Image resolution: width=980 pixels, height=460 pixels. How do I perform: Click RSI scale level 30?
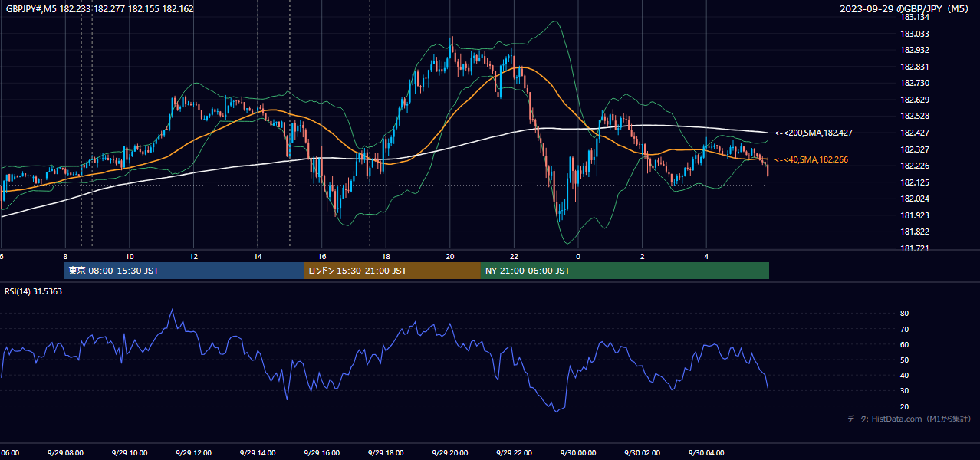[x=904, y=390]
